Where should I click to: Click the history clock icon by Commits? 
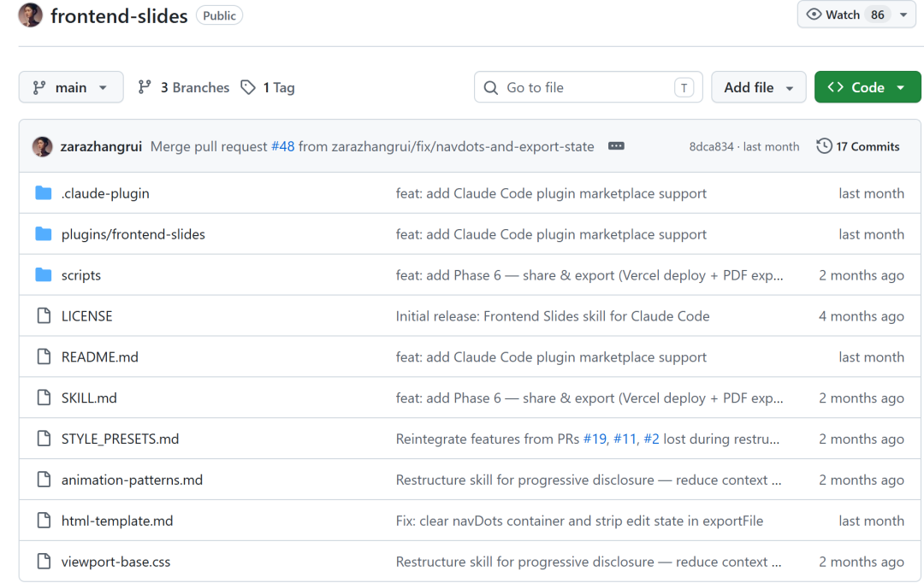click(x=824, y=146)
